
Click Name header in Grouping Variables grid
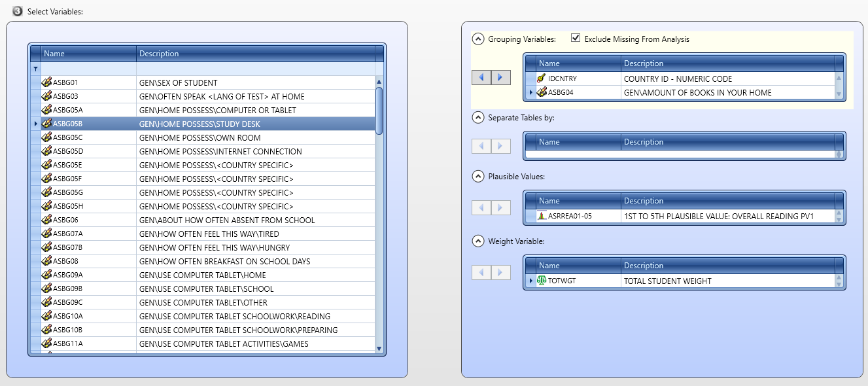click(578, 63)
